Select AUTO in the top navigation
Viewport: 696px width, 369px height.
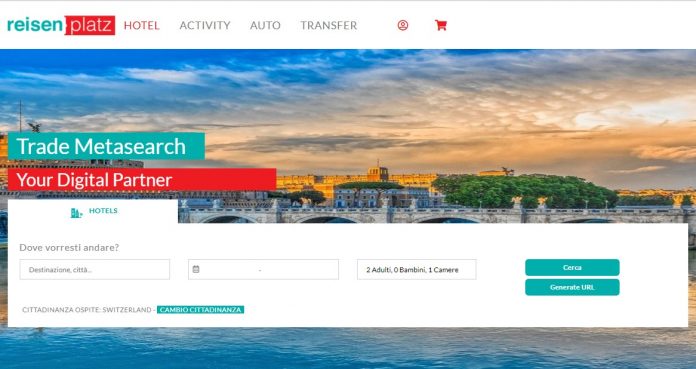pos(265,25)
